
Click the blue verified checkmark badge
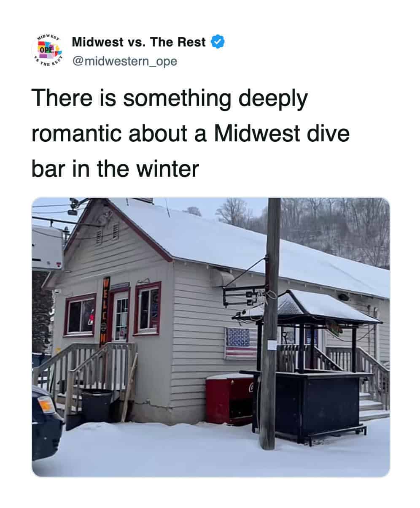coord(218,42)
